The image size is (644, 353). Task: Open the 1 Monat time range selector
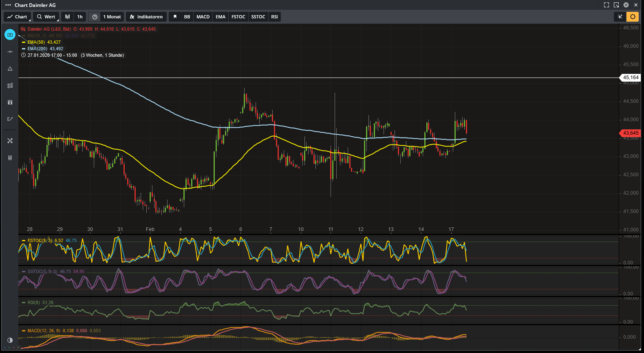[112, 17]
